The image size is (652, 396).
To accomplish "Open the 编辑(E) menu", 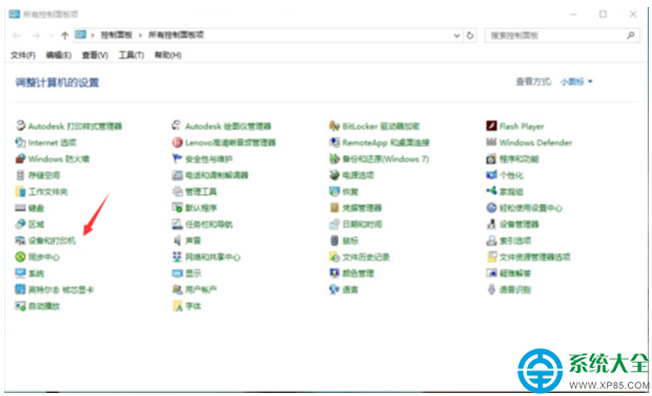I will coord(59,55).
